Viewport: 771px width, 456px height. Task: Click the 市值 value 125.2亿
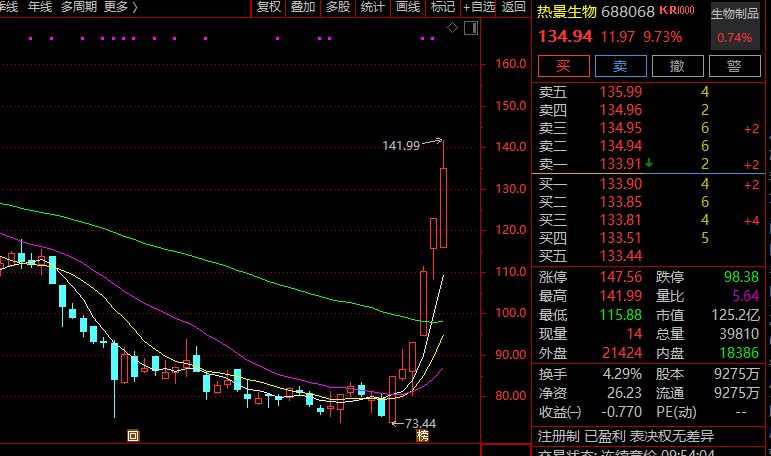coord(735,315)
